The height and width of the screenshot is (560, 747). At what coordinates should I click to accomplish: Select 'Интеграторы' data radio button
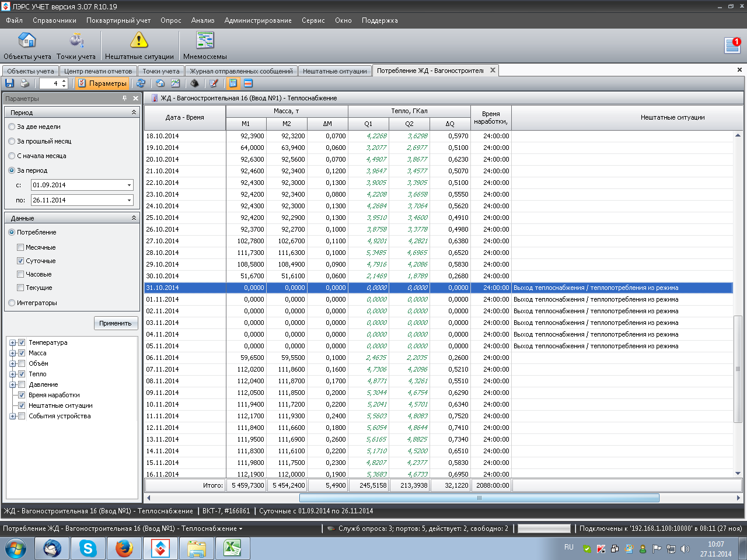tap(12, 303)
